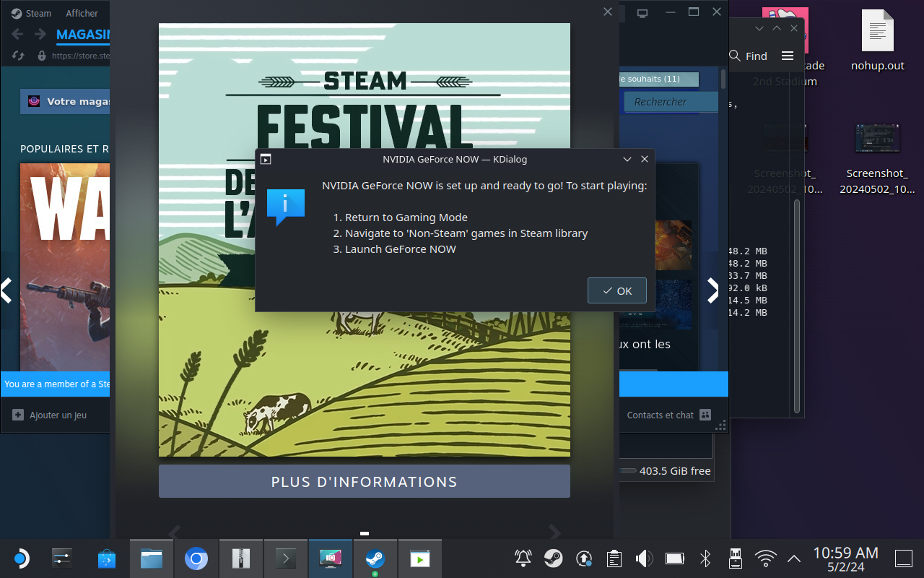Open removable devices tray icon
Viewport: 924px width, 578px height.
click(x=736, y=558)
